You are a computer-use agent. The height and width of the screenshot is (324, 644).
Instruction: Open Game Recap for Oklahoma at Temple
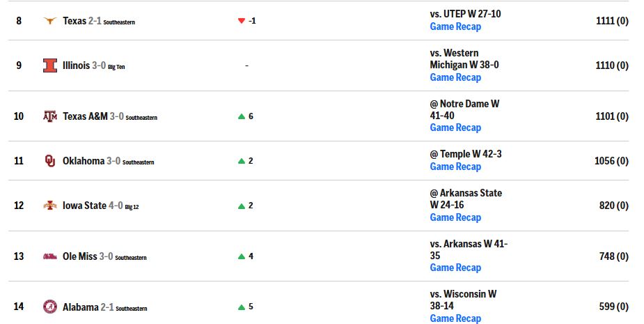tap(455, 167)
